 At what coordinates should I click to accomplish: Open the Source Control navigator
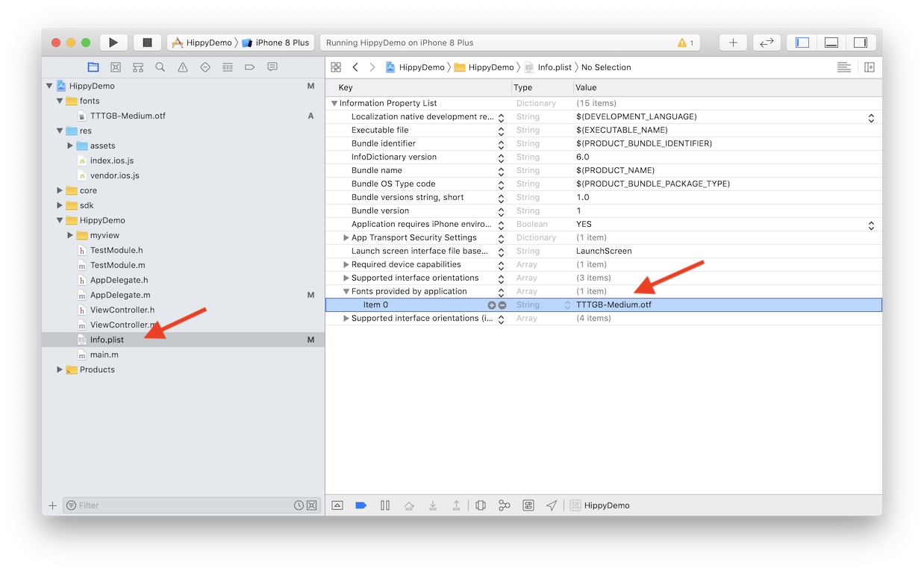(116, 67)
